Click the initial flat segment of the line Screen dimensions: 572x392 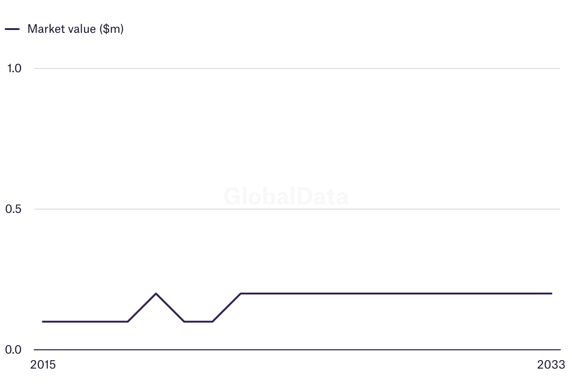click(x=85, y=322)
